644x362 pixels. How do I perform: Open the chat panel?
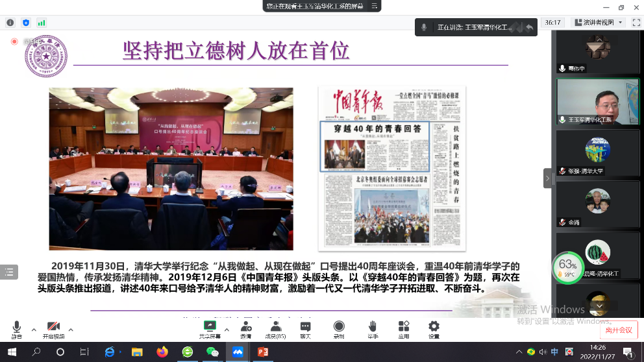[x=305, y=330]
